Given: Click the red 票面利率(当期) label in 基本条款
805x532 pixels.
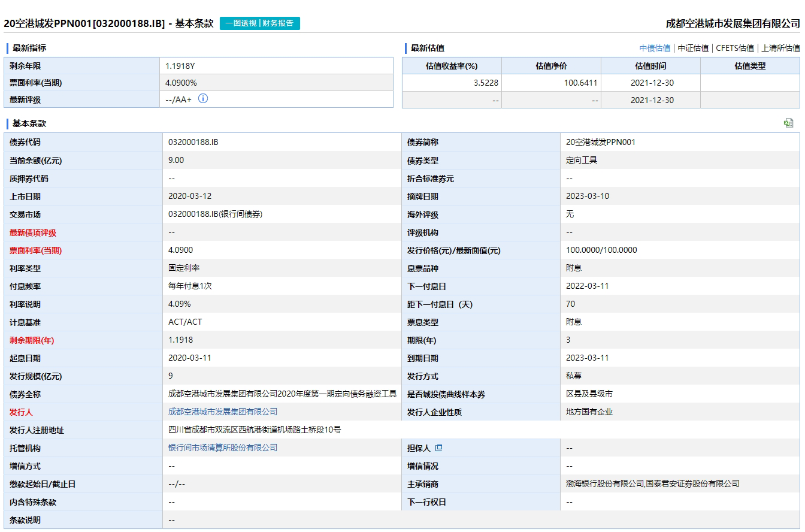Looking at the screenshot, I should [x=35, y=250].
